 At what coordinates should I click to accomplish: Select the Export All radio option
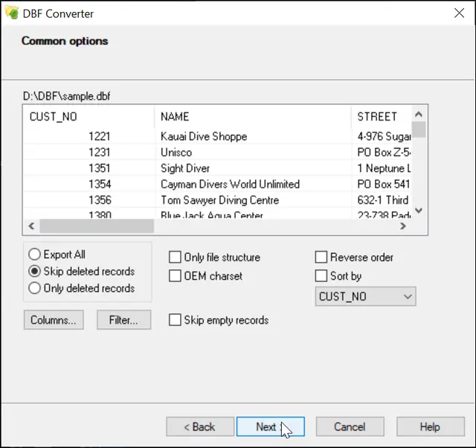point(34,255)
